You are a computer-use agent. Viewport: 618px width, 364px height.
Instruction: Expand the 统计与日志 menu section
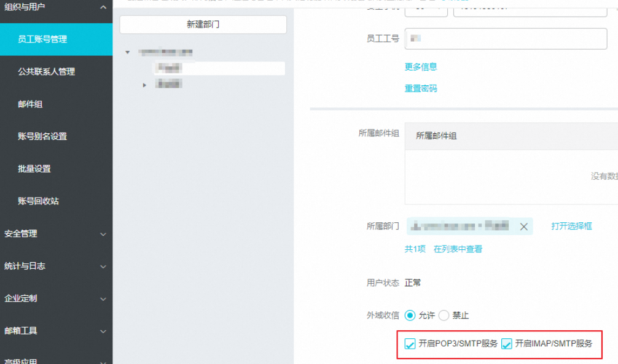(103, 266)
